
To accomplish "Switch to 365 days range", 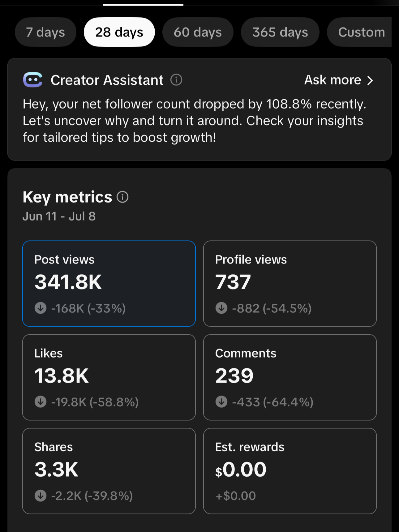I will pos(280,32).
